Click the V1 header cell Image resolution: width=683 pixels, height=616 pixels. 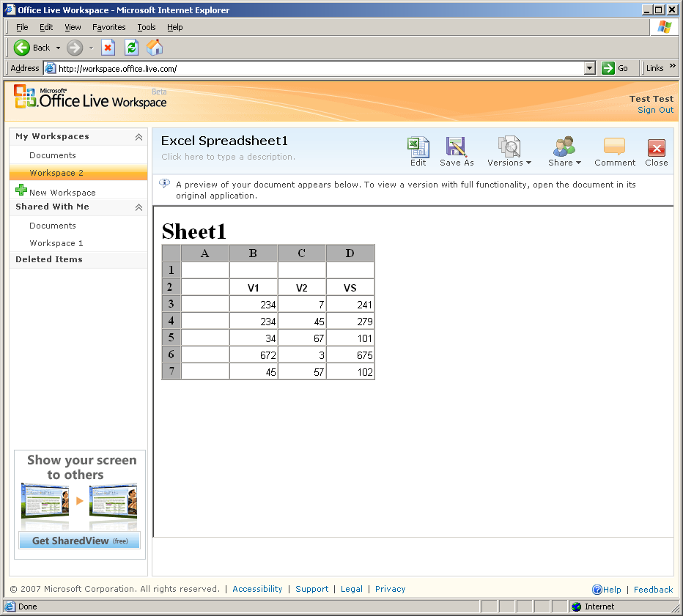(254, 287)
